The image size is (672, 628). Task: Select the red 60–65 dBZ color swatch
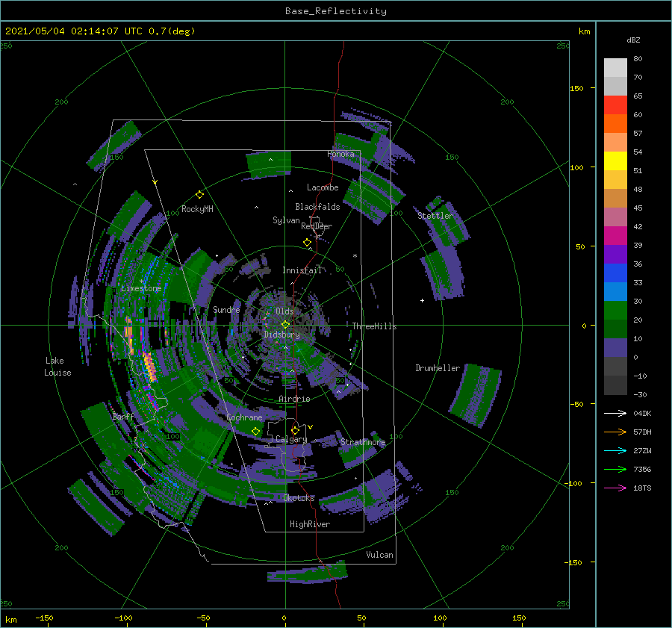615,105
